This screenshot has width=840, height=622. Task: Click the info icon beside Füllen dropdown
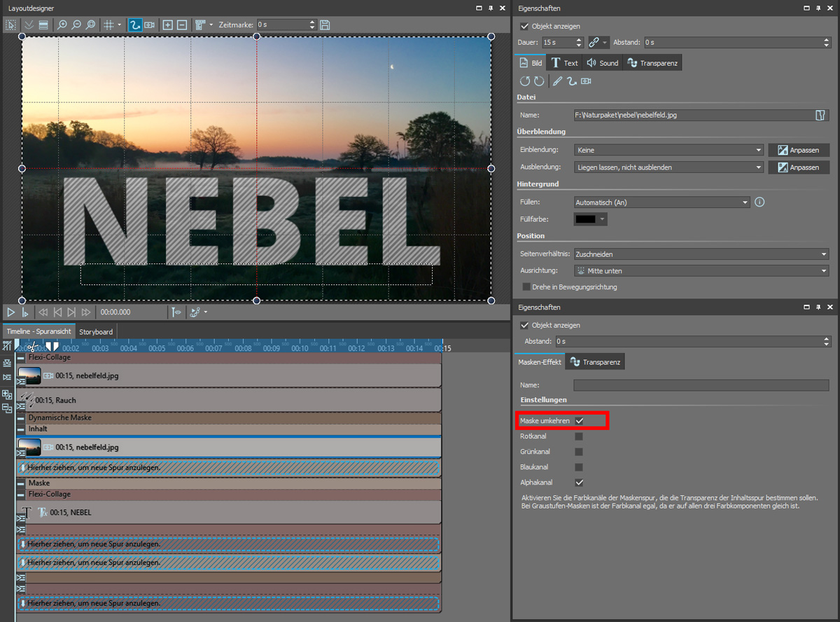pos(759,202)
